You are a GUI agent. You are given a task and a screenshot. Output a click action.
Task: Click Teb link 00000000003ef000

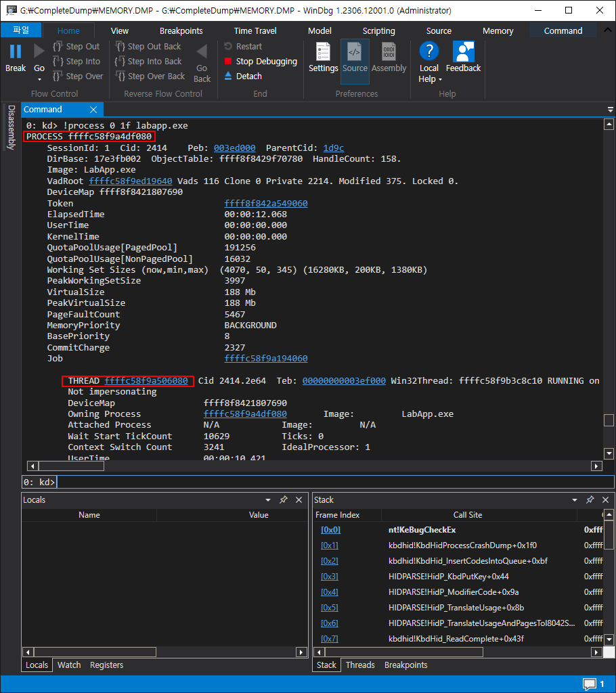click(x=344, y=381)
